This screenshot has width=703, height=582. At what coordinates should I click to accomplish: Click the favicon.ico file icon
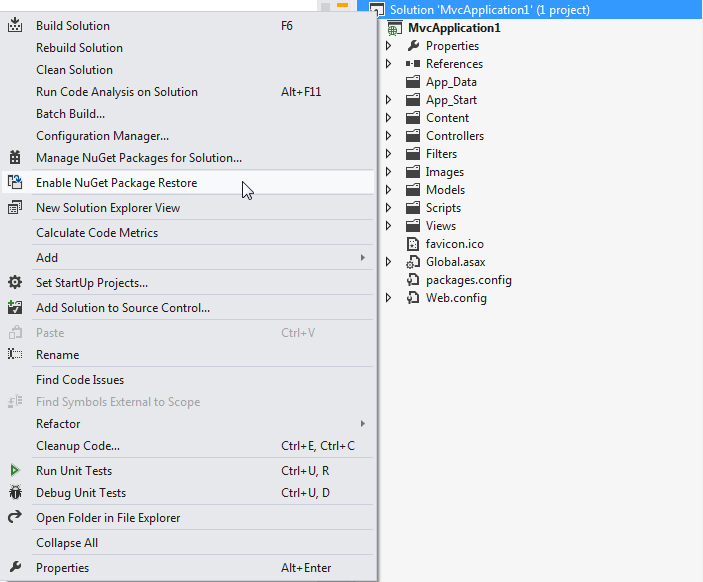[412, 243]
